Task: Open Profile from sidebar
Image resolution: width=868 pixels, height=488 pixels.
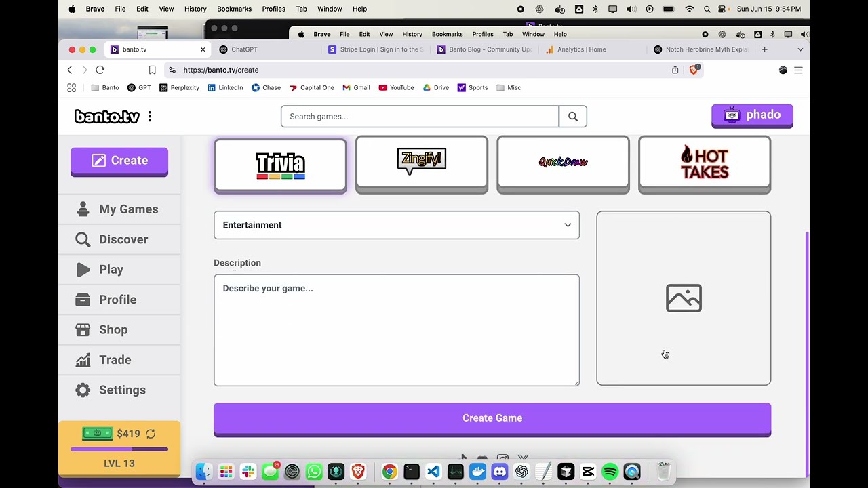Action: click(119, 300)
